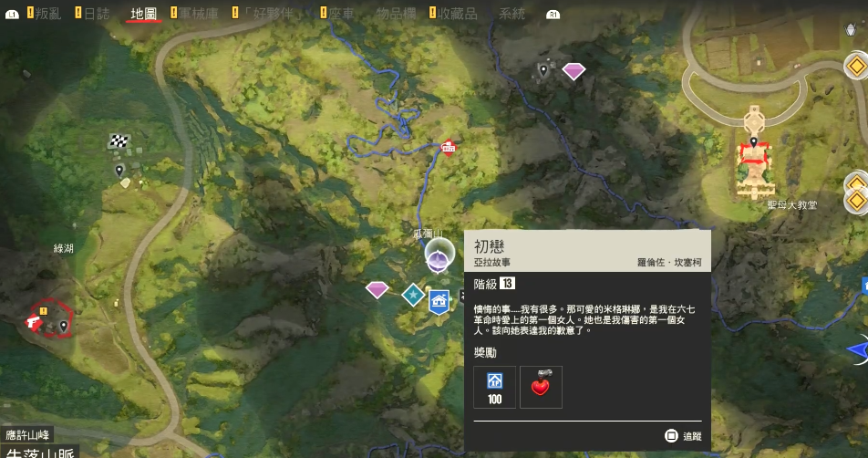Click the 100 XP reward tile
Viewport: 868px width, 458px height.
click(494, 387)
